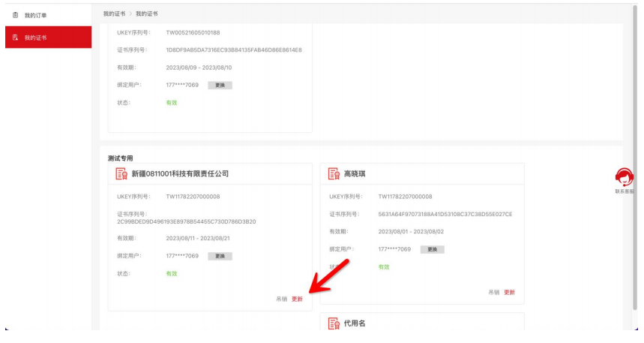Click 更换 button in 高晓琪 card
The image size is (644, 343).
(x=432, y=249)
